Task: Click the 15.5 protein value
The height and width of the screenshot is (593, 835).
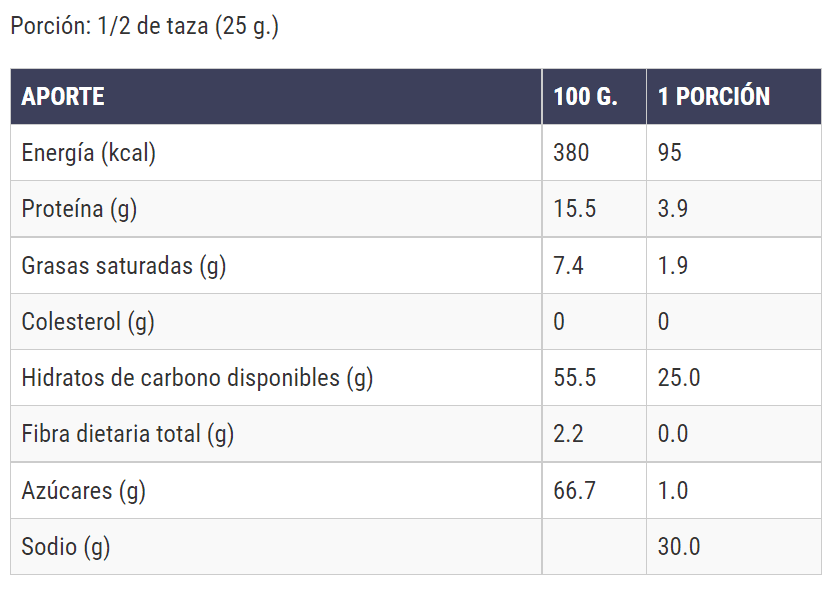Action: [574, 209]
